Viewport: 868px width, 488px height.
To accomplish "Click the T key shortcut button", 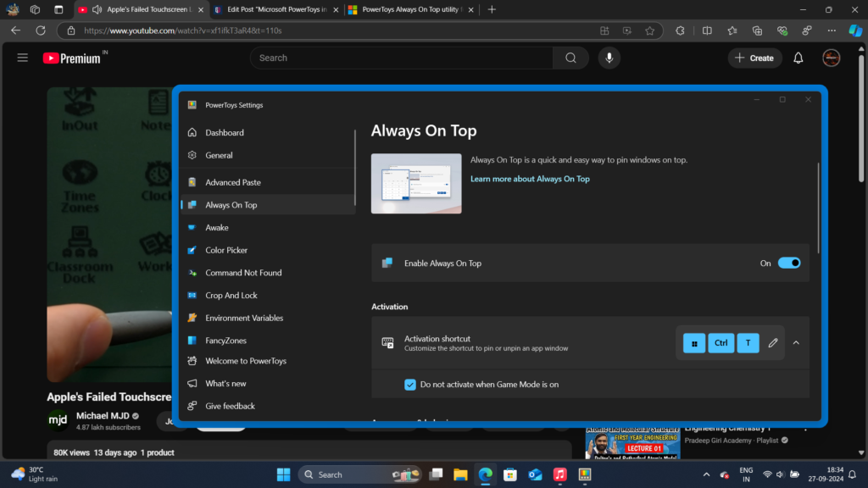I will (x=748, y=343).
